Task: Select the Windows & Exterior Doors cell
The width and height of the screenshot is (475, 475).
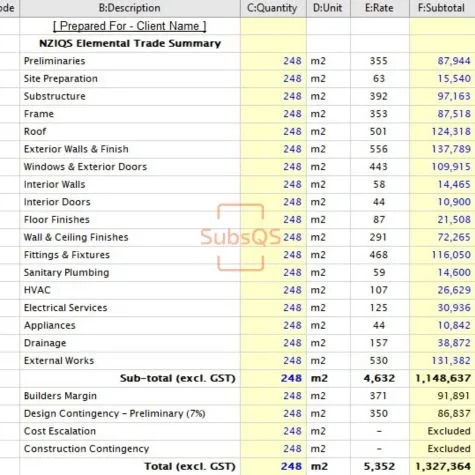Action: (x=130, y=167)
